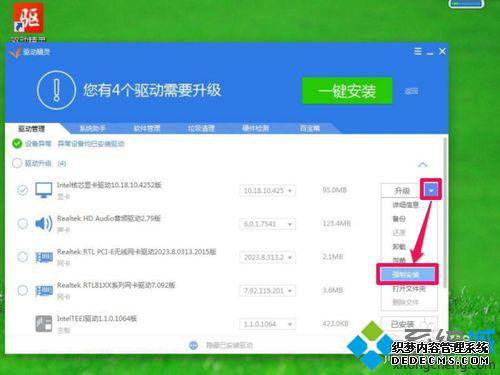Image resolution: width=500 pixels, height=375 pixels.
Task: Click the network card icon for Realtek RTL PCI-E
Action: pyautogui.click(x=44, y=257)
